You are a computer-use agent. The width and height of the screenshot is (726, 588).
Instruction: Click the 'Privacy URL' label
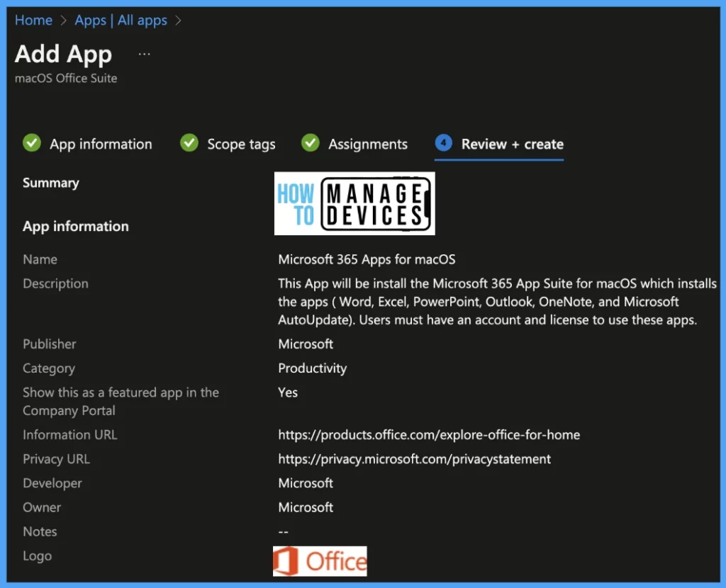(x=56, y=459)
